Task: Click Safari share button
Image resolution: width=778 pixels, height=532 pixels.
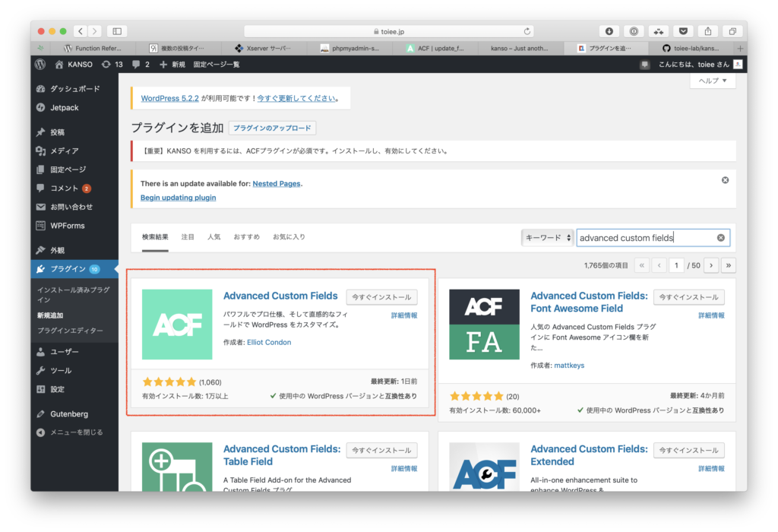Action: pos(708,31)
